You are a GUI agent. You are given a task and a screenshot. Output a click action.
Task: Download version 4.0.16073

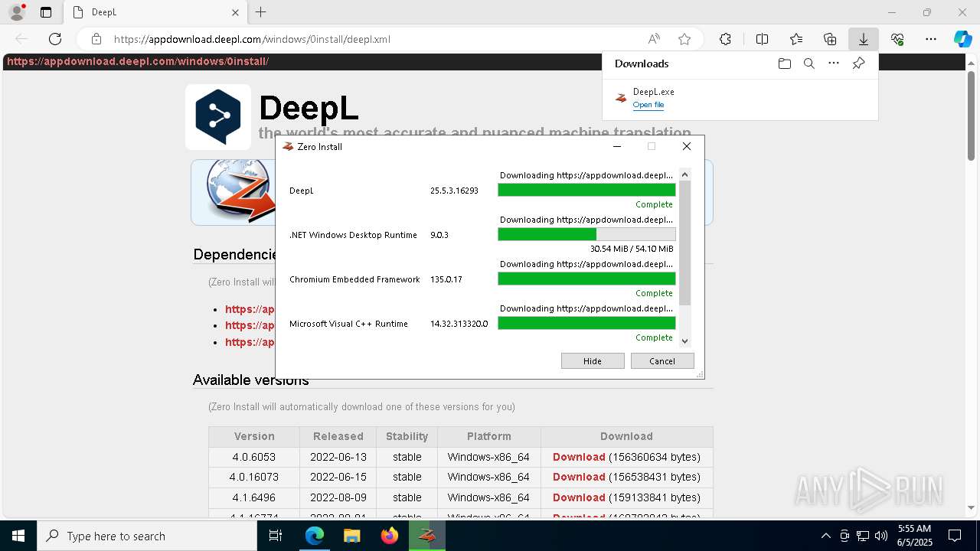coord(579,477)
